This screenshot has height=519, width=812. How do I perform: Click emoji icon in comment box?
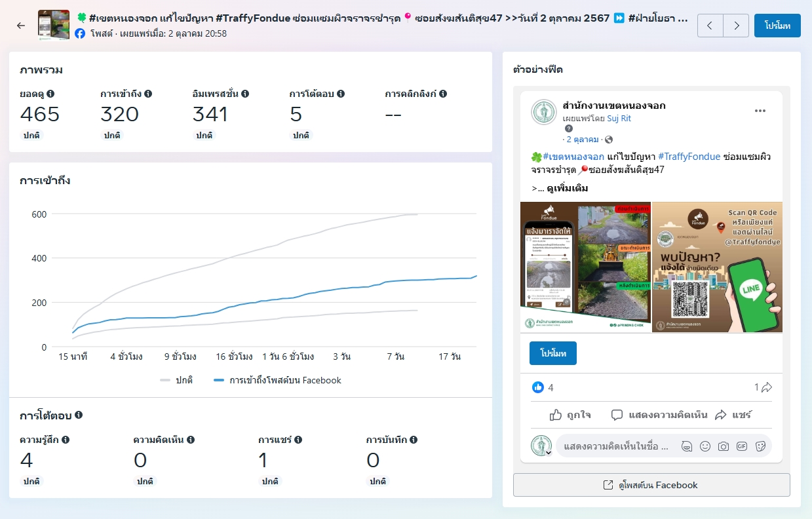tap(705, 446)
